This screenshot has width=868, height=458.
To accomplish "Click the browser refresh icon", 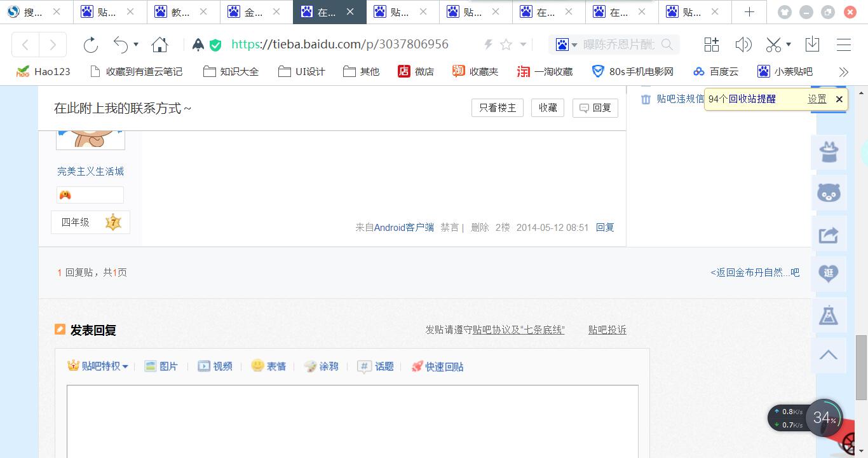I will click(91, 45).
